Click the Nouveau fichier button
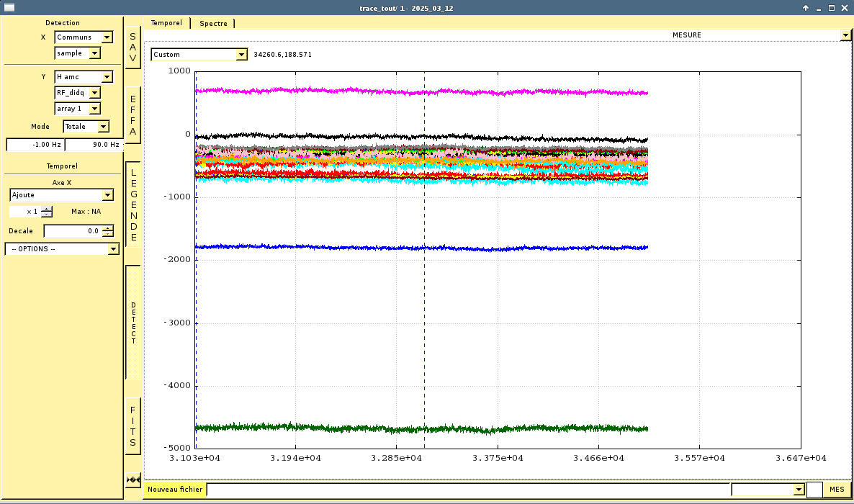 pos(175,490)
